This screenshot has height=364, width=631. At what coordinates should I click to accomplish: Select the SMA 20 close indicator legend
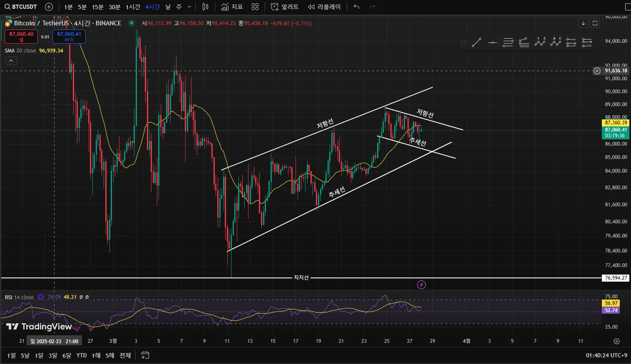tap(20, 51)
